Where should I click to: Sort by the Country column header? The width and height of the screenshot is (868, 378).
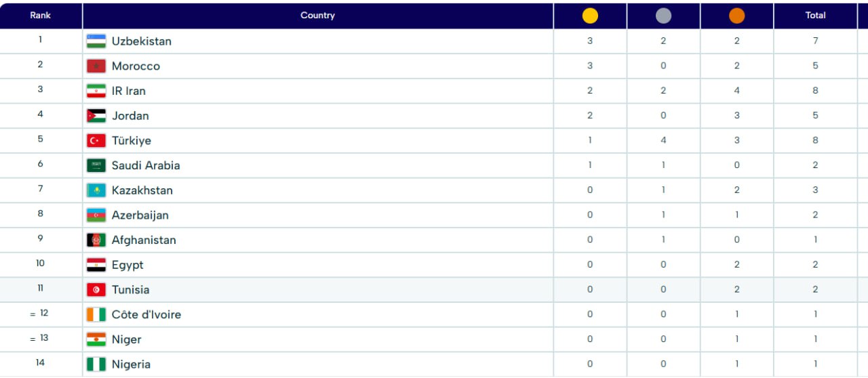(317, 16)
